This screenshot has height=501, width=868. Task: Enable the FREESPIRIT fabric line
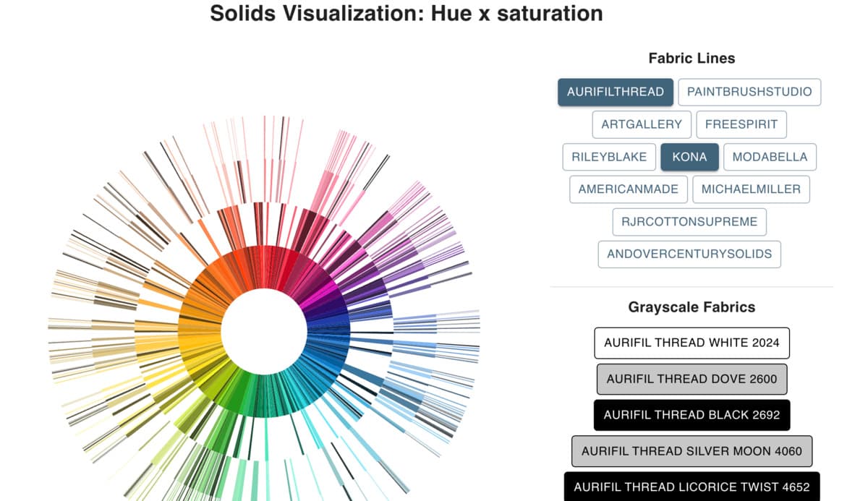point(741,124)
